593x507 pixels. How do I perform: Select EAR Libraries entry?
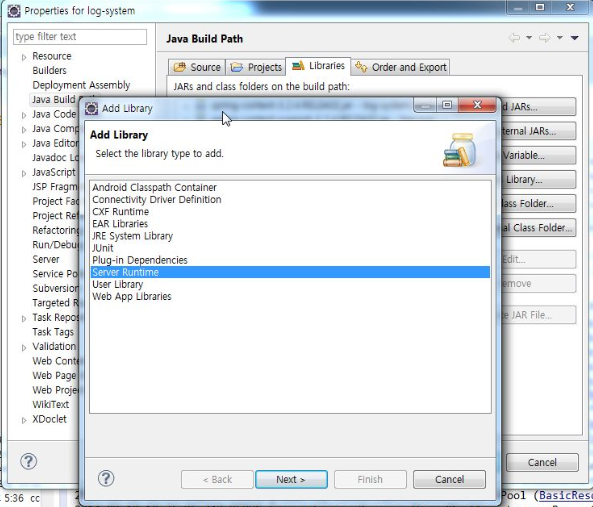(290, 224)
